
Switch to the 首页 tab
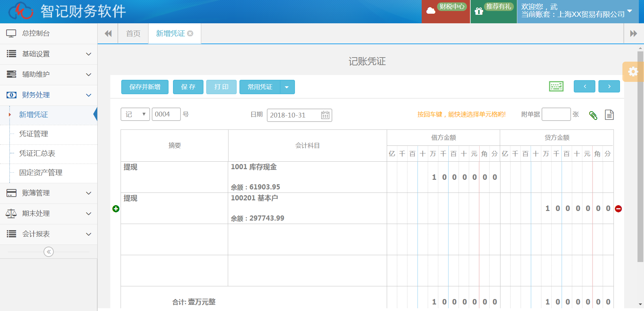pyautogui.click(x=133, y=34)
